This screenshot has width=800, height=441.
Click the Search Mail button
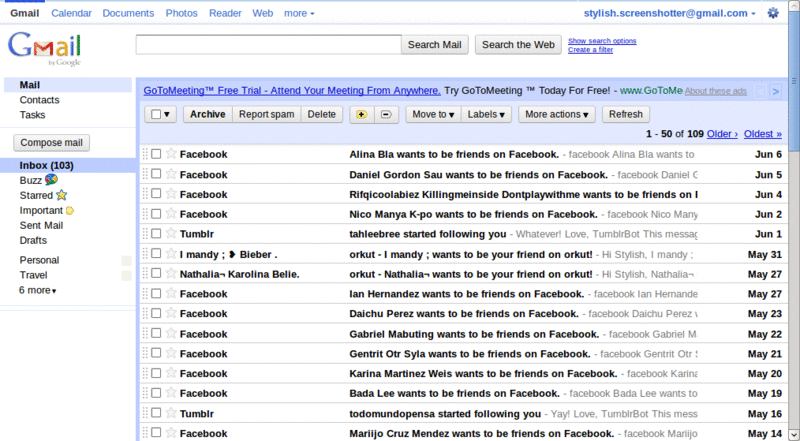(x=435, y=44)
